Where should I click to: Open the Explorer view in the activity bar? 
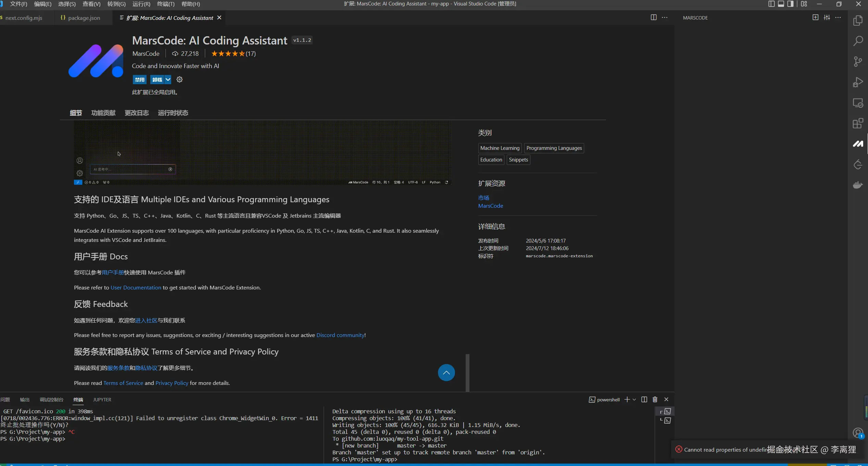click(858, 21)
